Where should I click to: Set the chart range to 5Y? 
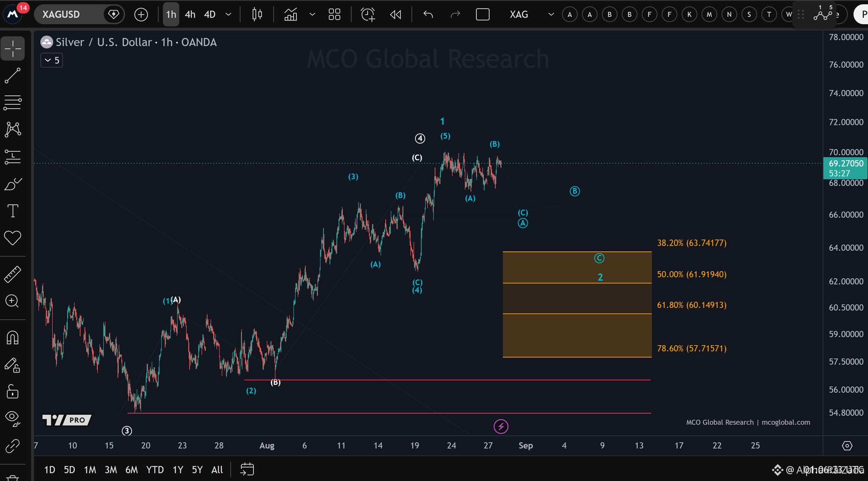point(197,470)
